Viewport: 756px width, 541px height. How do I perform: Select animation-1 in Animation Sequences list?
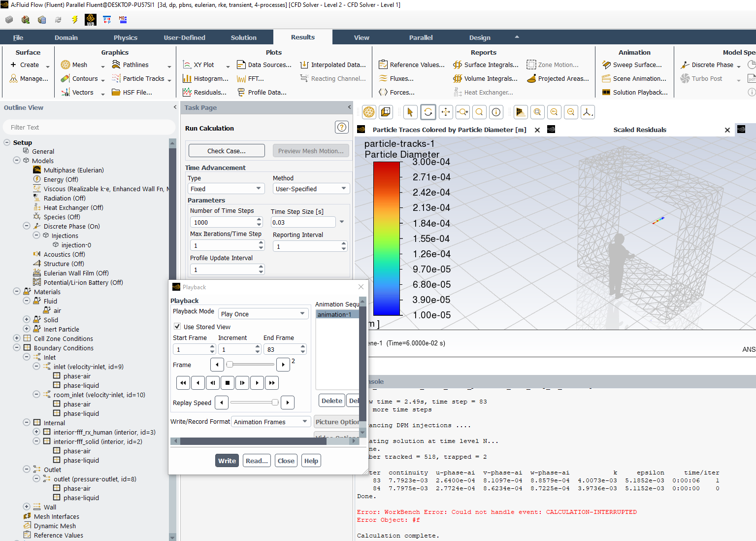pyautogui.click(x=337, y=314)
